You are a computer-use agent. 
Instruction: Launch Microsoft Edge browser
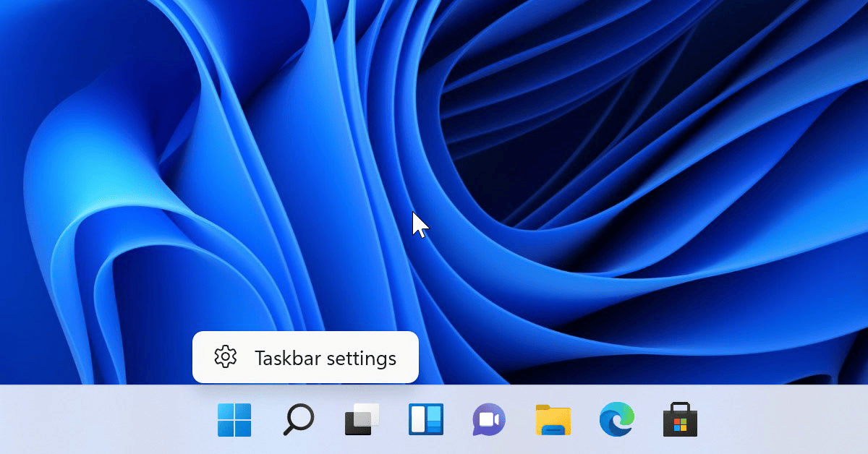pyautogui.click(x=617, y=420)
